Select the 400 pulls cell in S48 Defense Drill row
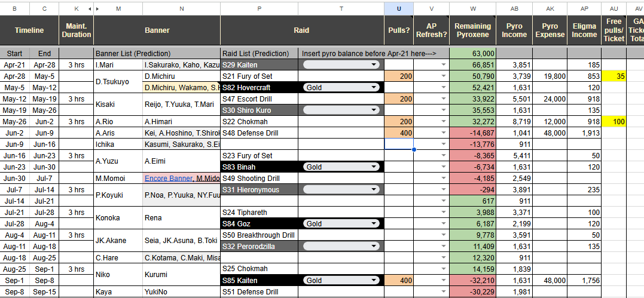 (x=399, y=133)
